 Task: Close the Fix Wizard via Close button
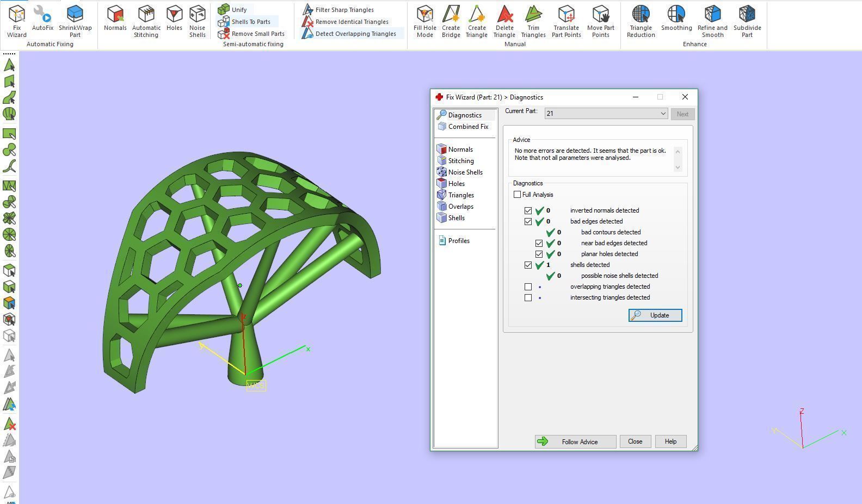click(x=635, y=441)
